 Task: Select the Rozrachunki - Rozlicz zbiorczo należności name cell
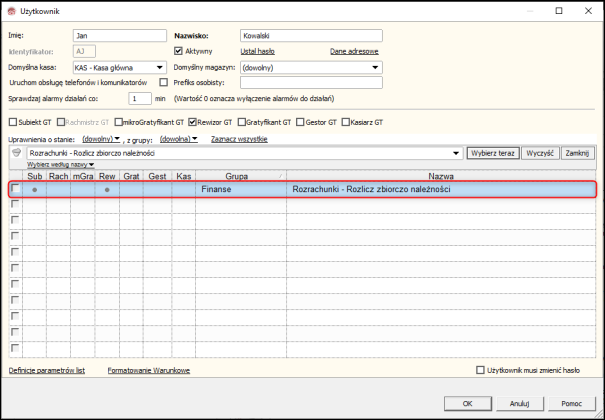441,189
